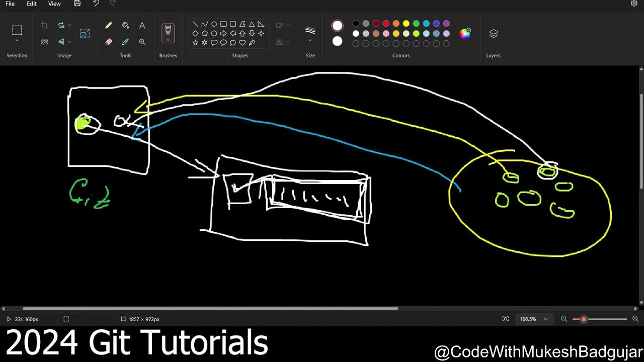Pick the Right-angled triangle shape
644x362 pixels.
click(x=261, y=24)
